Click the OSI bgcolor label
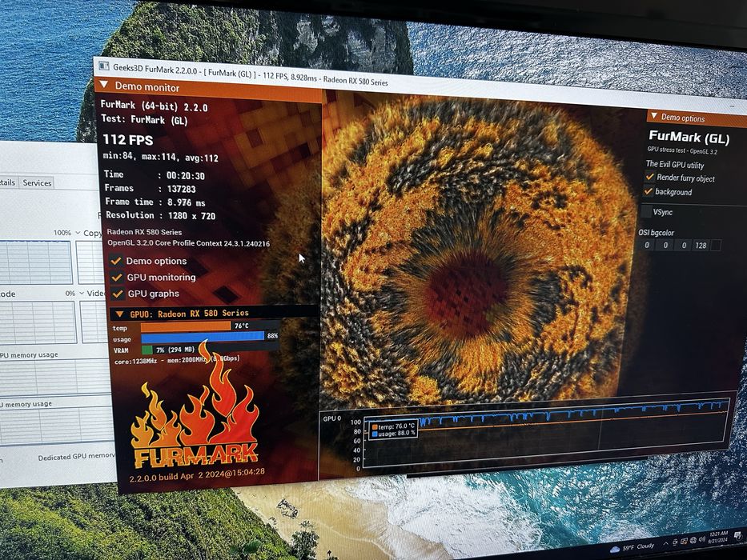 [656, 232]
